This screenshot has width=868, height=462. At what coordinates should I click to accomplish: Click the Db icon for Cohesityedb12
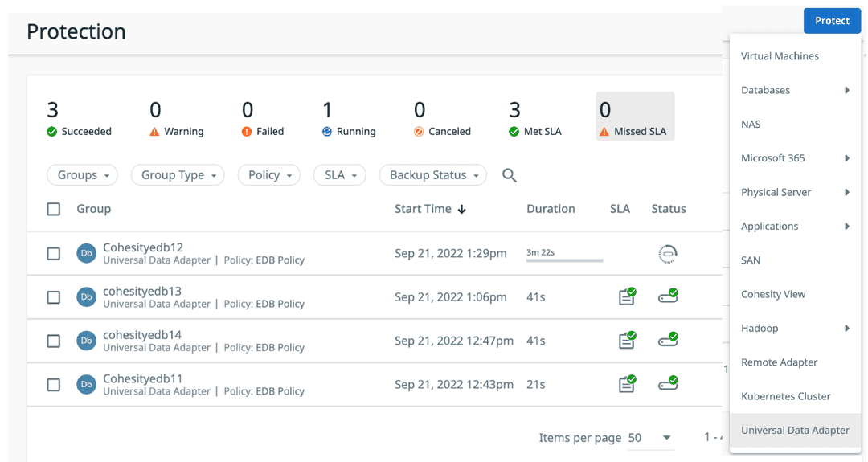coord(86,254)
